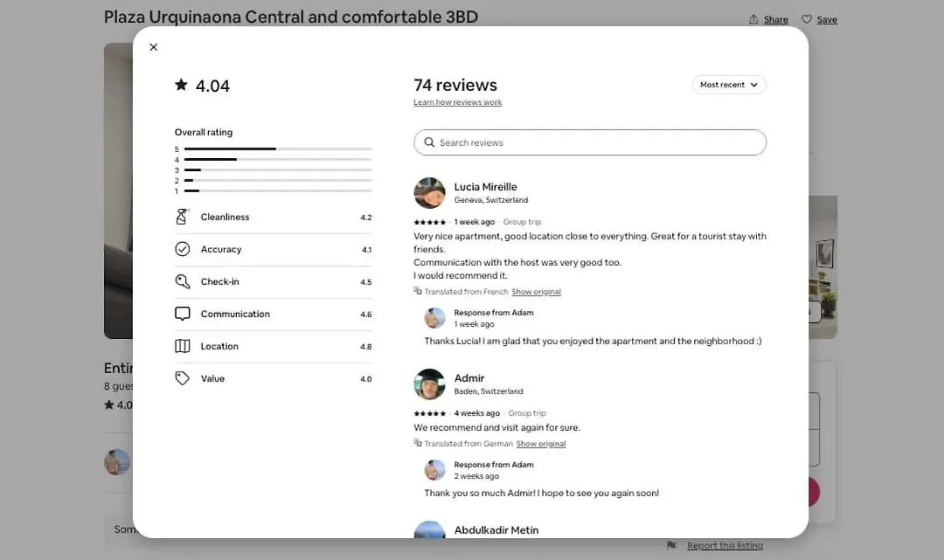Image resolution: width=944 pixels, height=560 pixels.
Task: Click the Save heart icon
Action: point(807,19)
